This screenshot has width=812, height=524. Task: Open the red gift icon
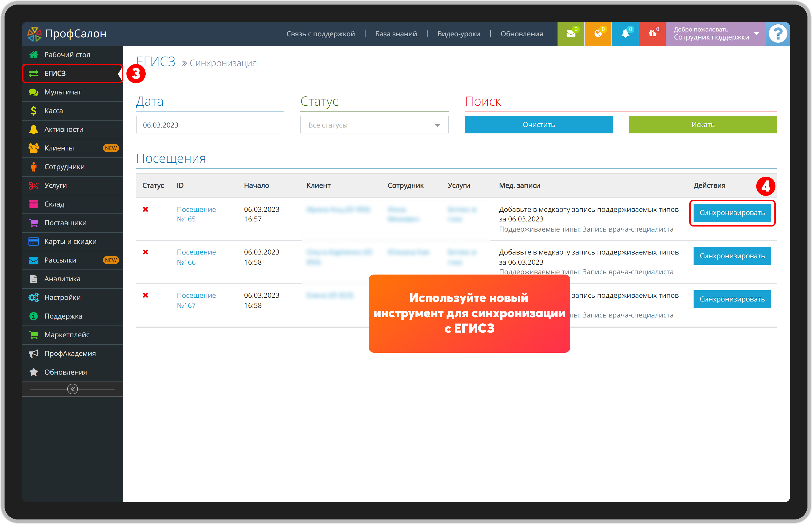point(652,34)
